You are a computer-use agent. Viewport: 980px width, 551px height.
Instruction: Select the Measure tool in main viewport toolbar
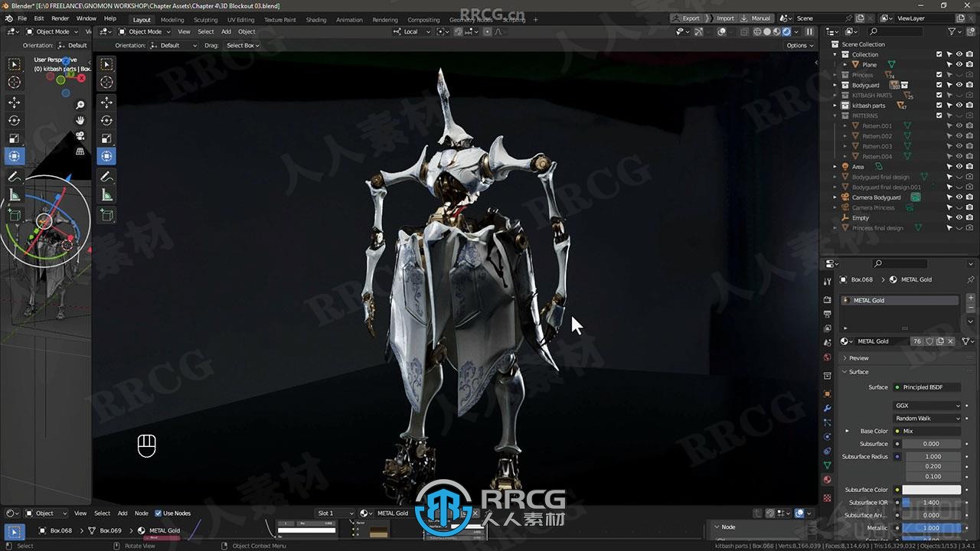[x=106, y=195]
